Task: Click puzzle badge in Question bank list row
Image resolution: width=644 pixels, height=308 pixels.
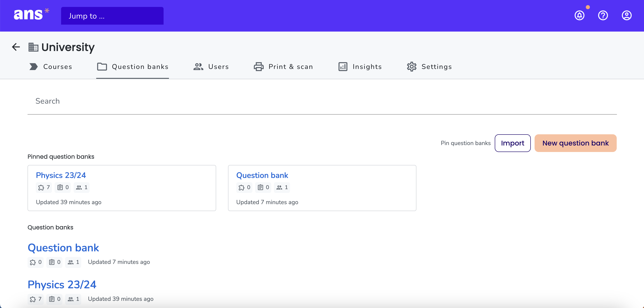Action: click(36, 262)
